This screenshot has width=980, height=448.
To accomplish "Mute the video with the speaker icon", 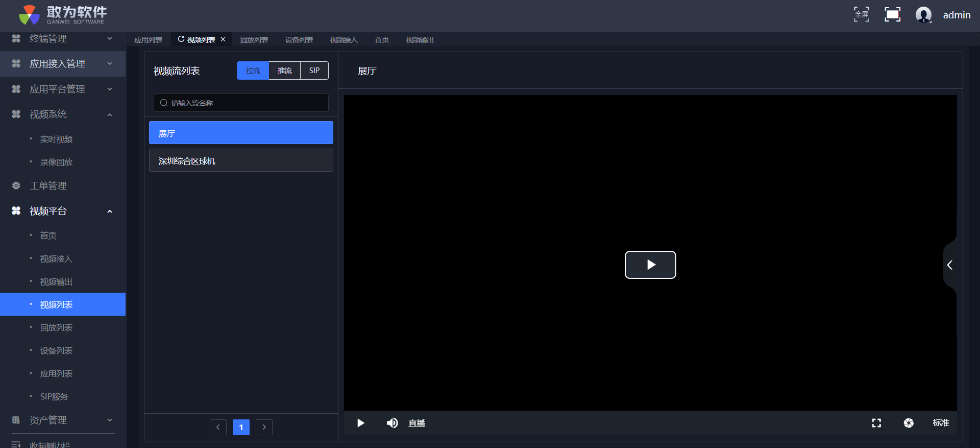I will tap(392, 423).
